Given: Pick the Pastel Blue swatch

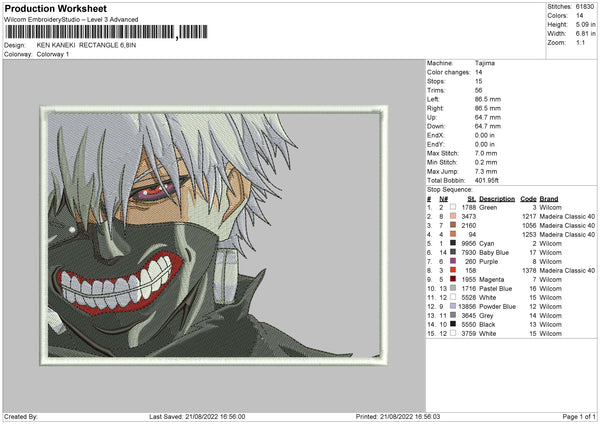Looking at the screenshot, I should 453,288.
